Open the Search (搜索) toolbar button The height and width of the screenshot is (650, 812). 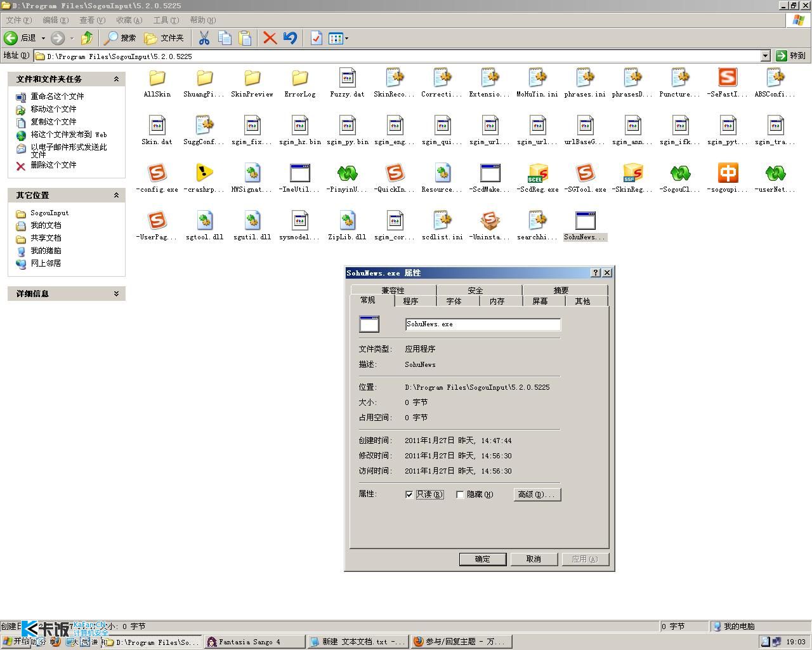tap(121, 38)
